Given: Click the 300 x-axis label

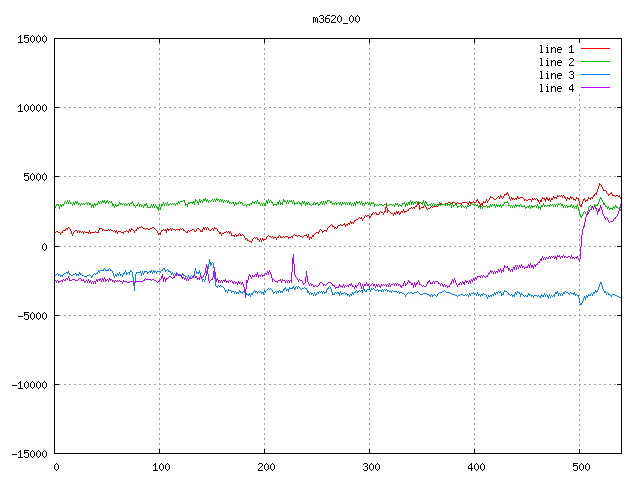Looking at the screenshot, I should click(x=371, y=467).
